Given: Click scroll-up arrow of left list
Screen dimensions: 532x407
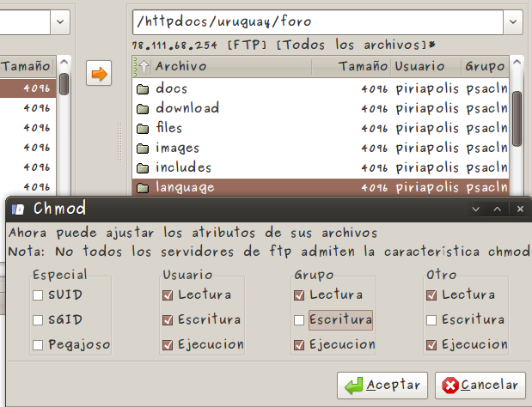Looking at the screenshot, I should [x=64, y=62].
